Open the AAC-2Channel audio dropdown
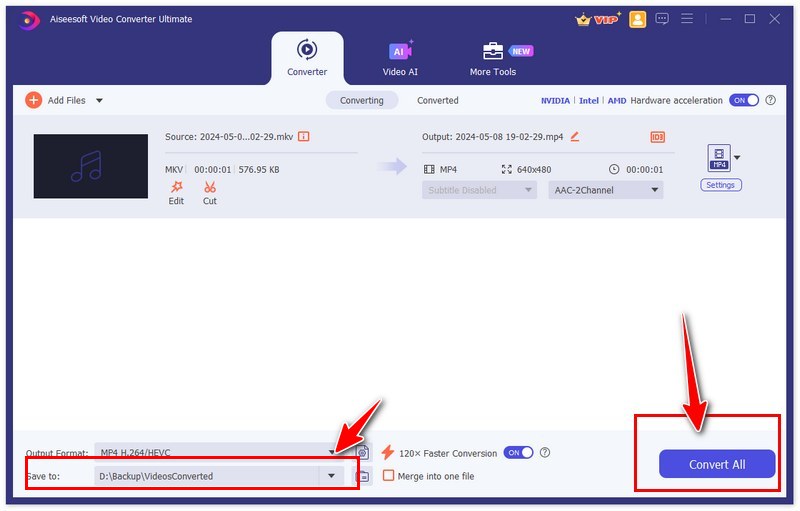800x511 pixels. click(606, 190)
